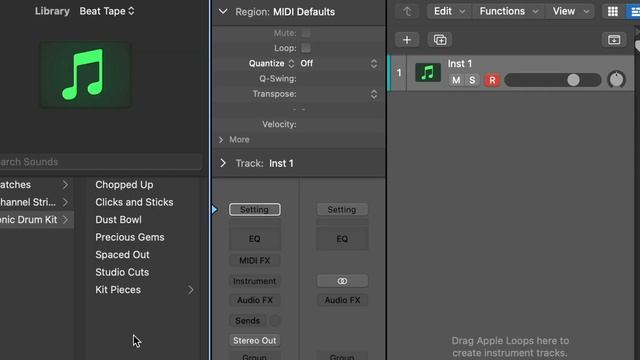Viewport: 640px width, 360px height.
Task: Click track number 1 header
Action: coord(399,73)
